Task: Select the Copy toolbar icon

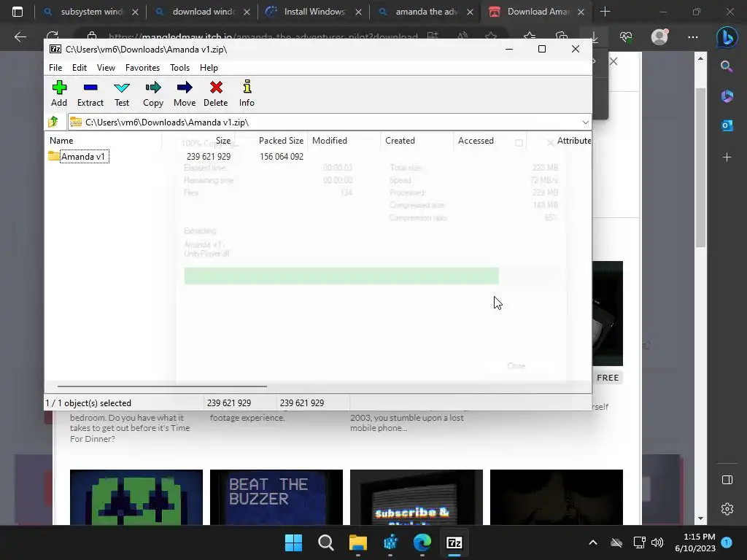Action: point(153,93)
